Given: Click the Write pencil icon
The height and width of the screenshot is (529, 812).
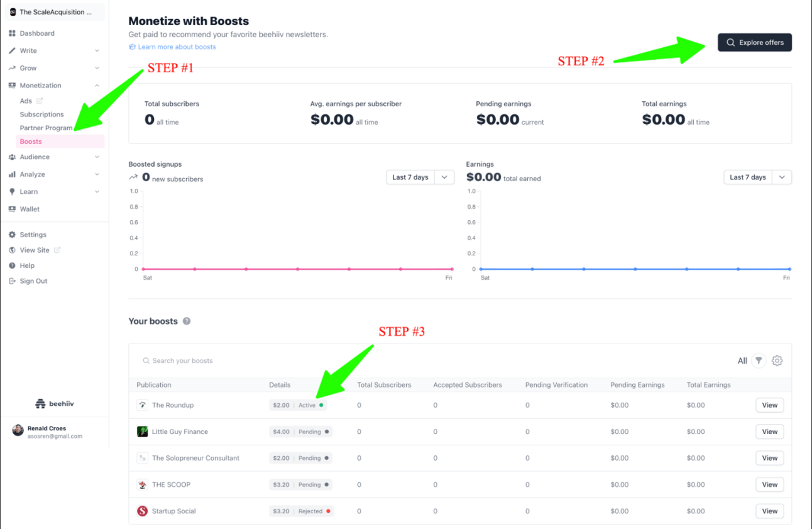Looking at the screenshot, I should point(12,51).
